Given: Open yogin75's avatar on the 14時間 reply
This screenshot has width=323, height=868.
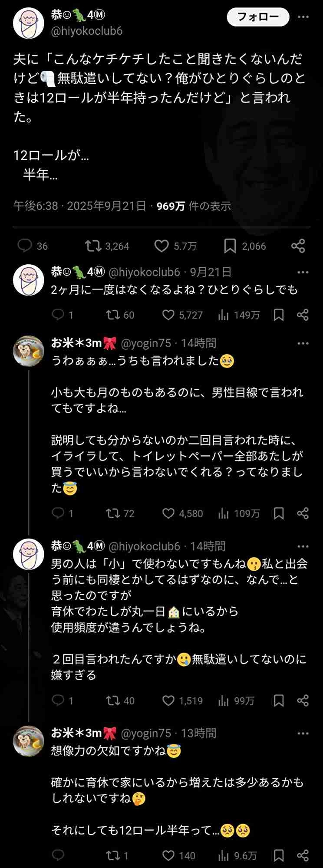Looking at the screenshot, I should coord(29,351).
